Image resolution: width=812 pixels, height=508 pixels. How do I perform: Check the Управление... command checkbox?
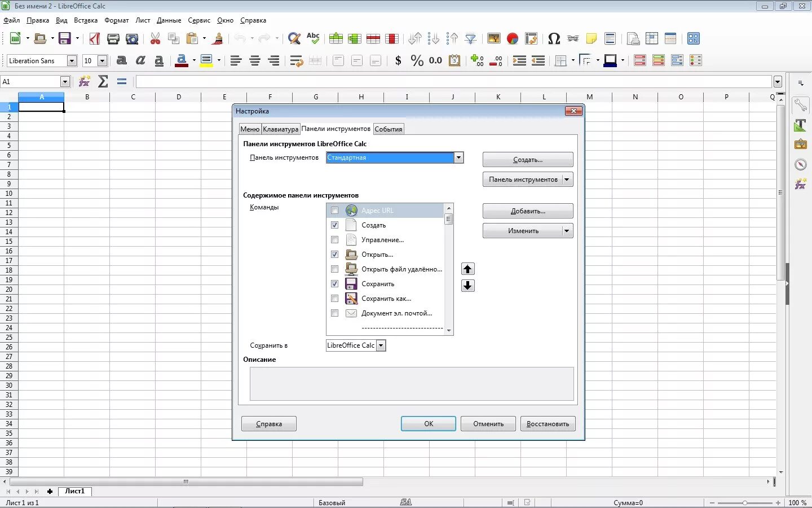point(334,239)
